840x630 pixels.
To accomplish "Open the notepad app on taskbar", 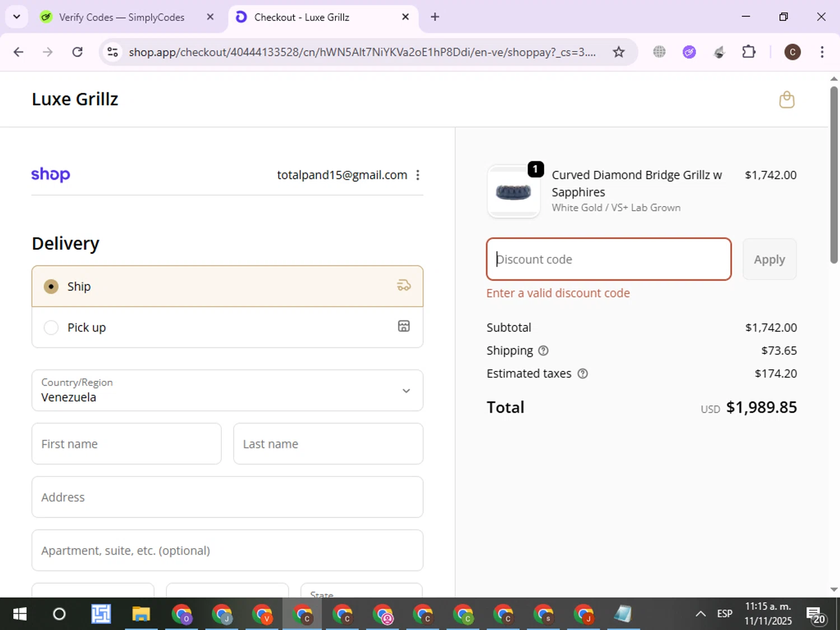I will coord(623,614).
